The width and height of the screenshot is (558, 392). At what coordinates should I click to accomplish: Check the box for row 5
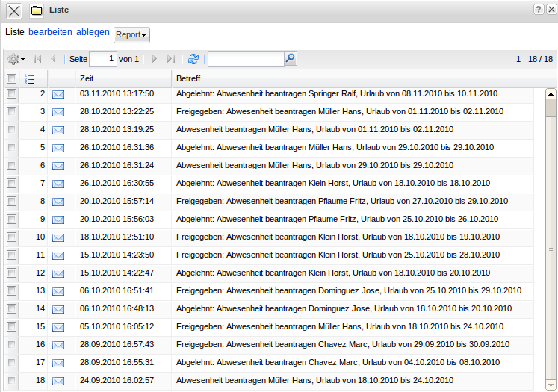(x=11, y=148)
